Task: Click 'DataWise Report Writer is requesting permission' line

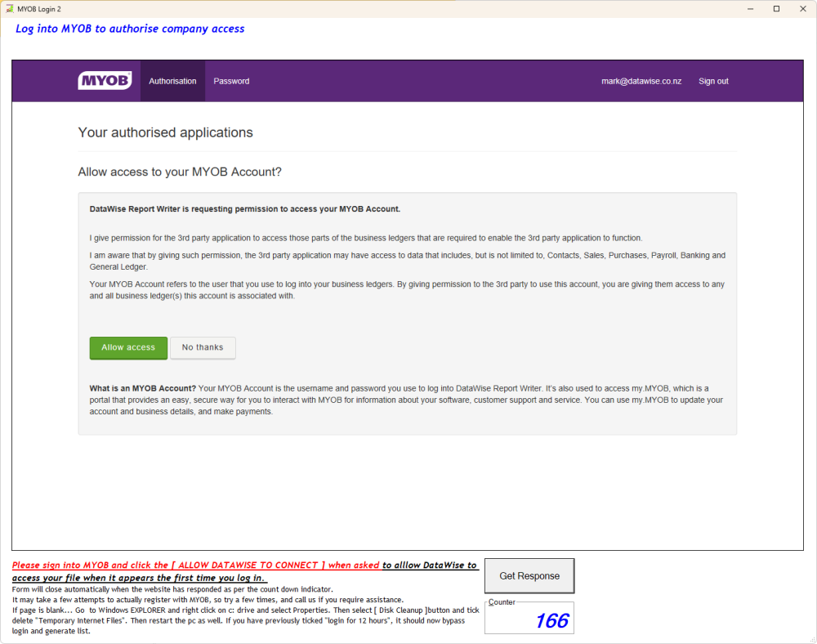Action: pyautogui.click(x=245, y=209)
